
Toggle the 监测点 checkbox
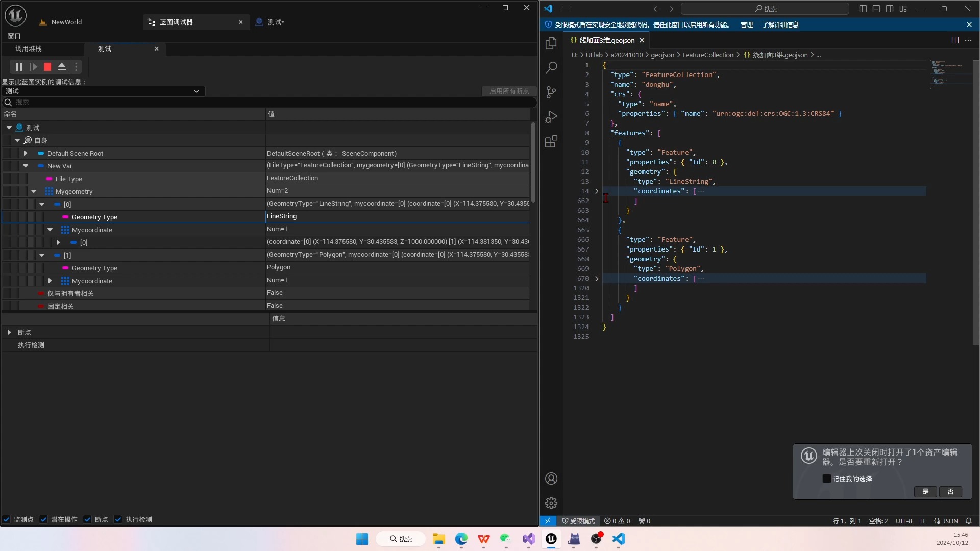click(x=7, y=519)
